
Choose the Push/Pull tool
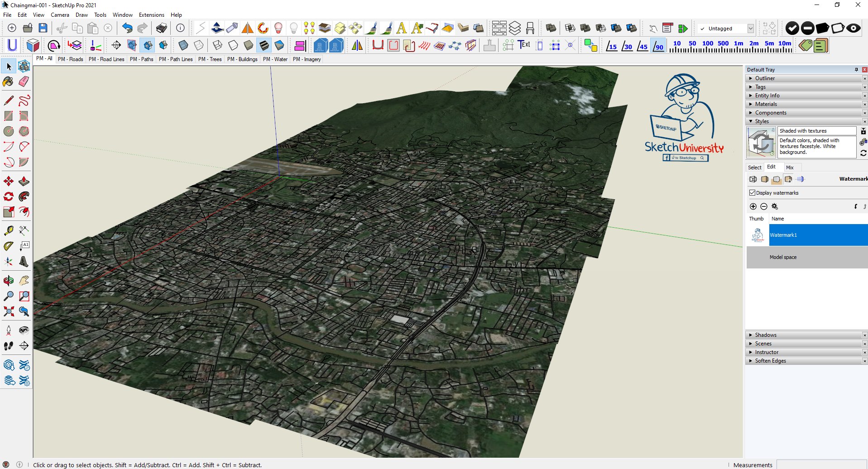[x=24, y=181]
